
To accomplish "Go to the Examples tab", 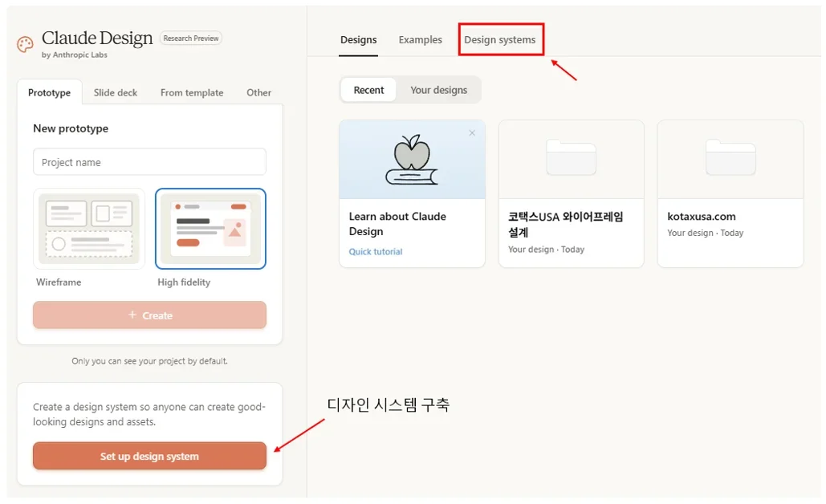I will [x=421, y=40].
